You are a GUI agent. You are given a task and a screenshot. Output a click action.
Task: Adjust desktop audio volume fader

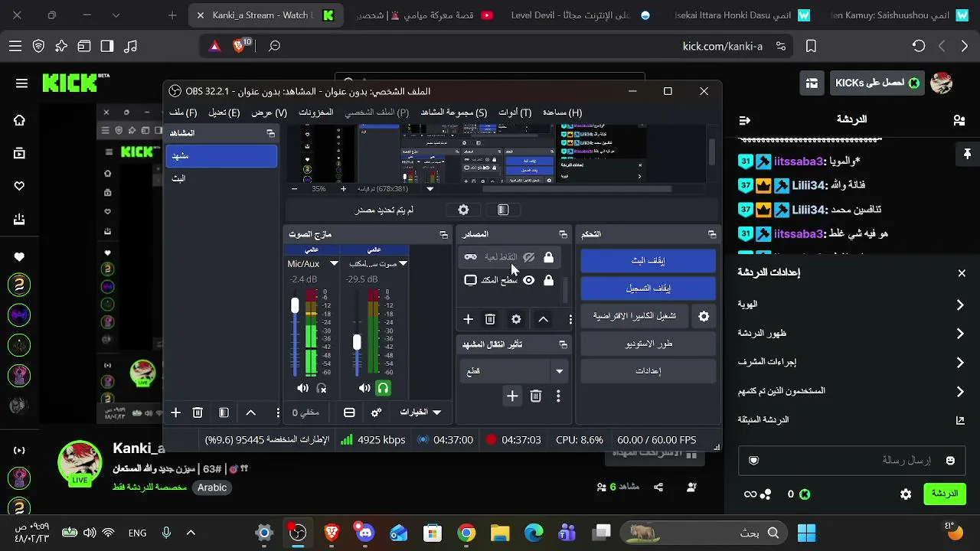click(357, 343)
